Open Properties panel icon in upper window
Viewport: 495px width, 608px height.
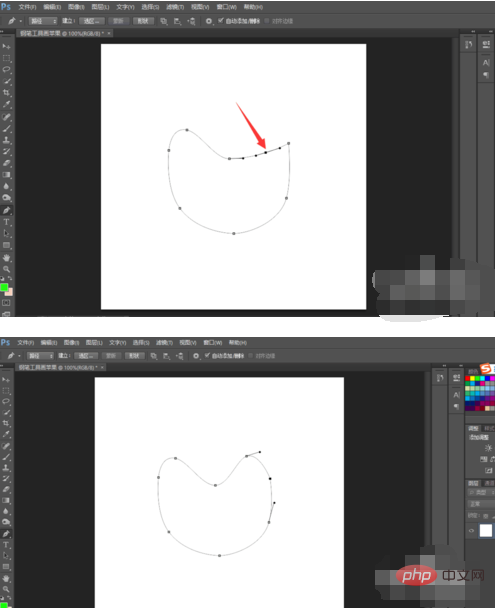(x=486, y=45)
